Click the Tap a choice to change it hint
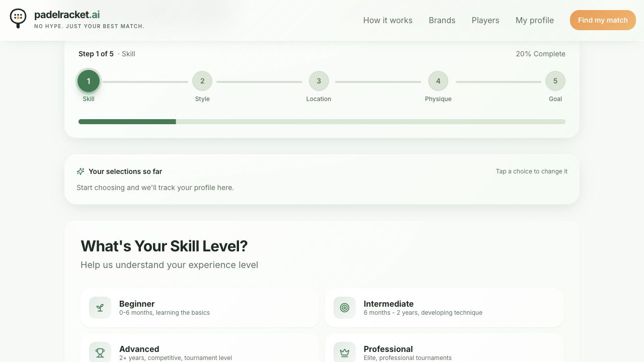The height and width of the screenshot is (362, 644). pos(532,171)
